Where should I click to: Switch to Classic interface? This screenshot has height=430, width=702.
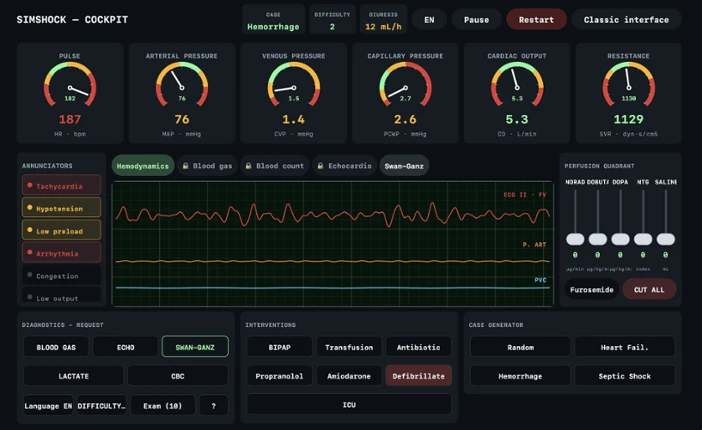tap(626, 20)
